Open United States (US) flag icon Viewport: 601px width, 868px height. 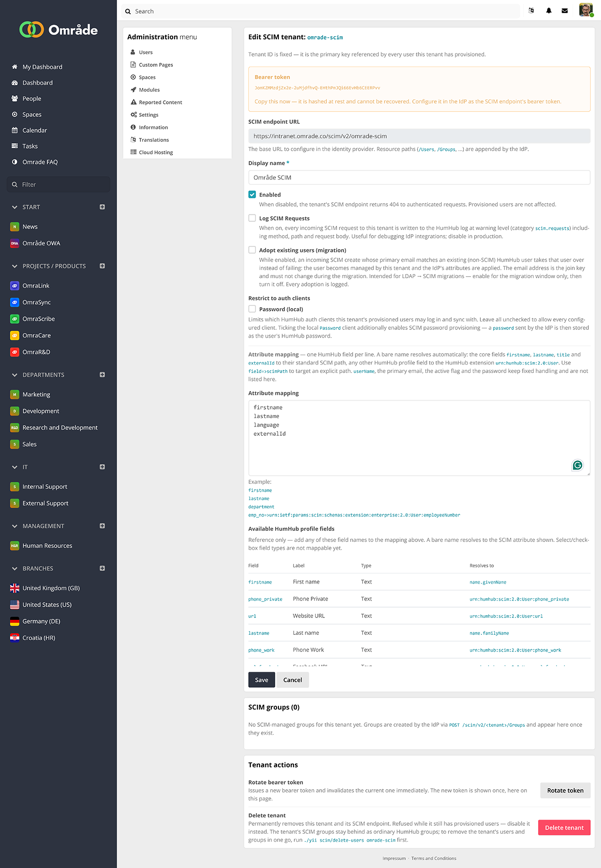15,605
